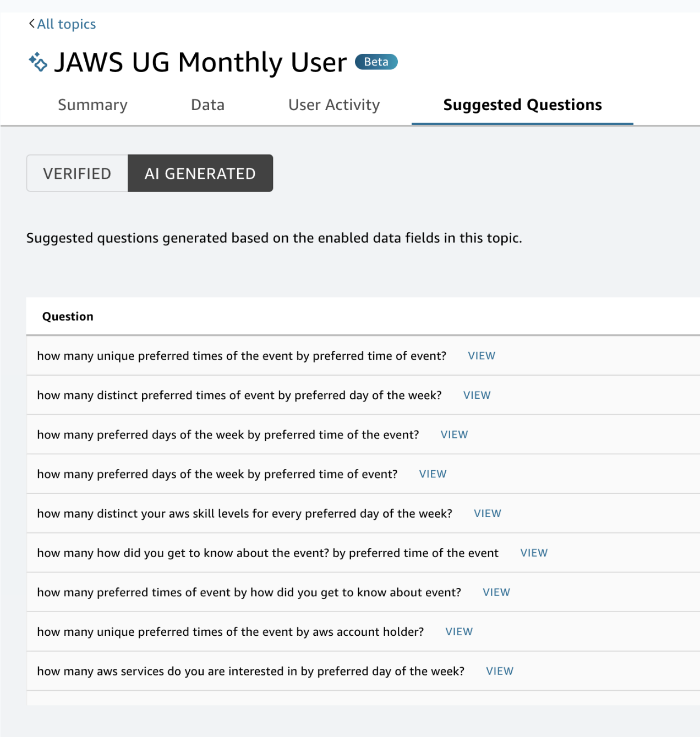The width and height of the screenshot is (700, 737).
Task: Click the All topics link
Action: [x=66, y=24]
